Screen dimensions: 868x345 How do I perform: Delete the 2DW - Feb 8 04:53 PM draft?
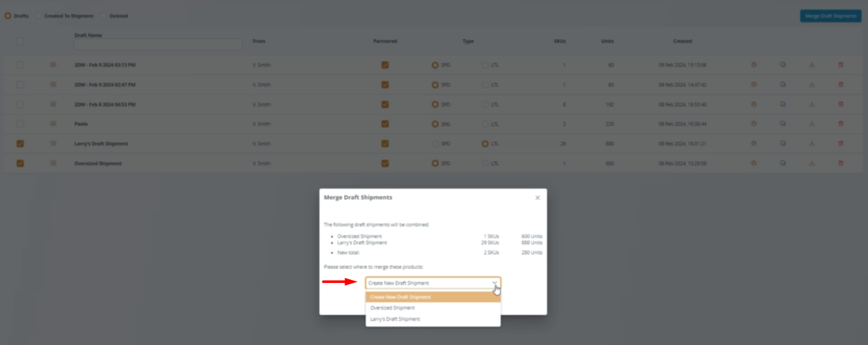(840, 104)
